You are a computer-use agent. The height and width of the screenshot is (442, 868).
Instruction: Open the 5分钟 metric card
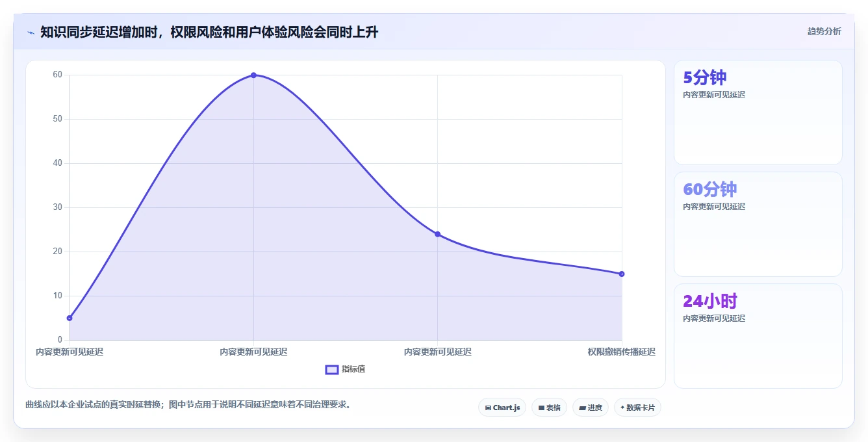point(758,112)
